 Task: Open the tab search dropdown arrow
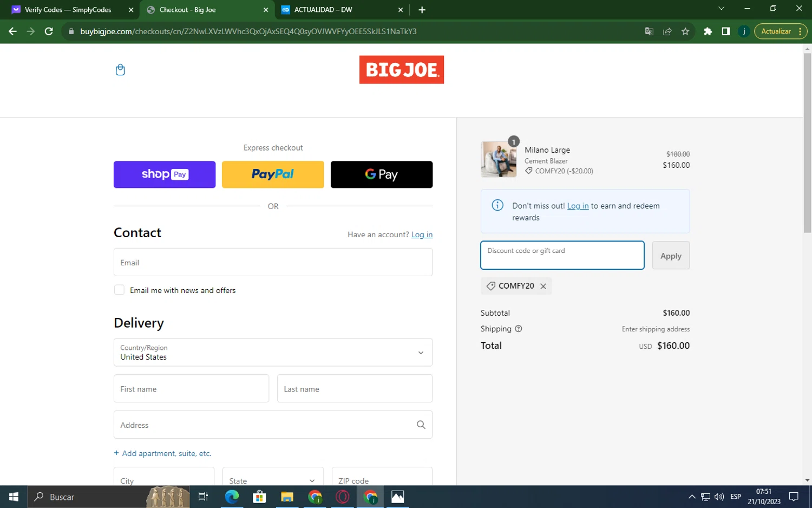[721, 9]
